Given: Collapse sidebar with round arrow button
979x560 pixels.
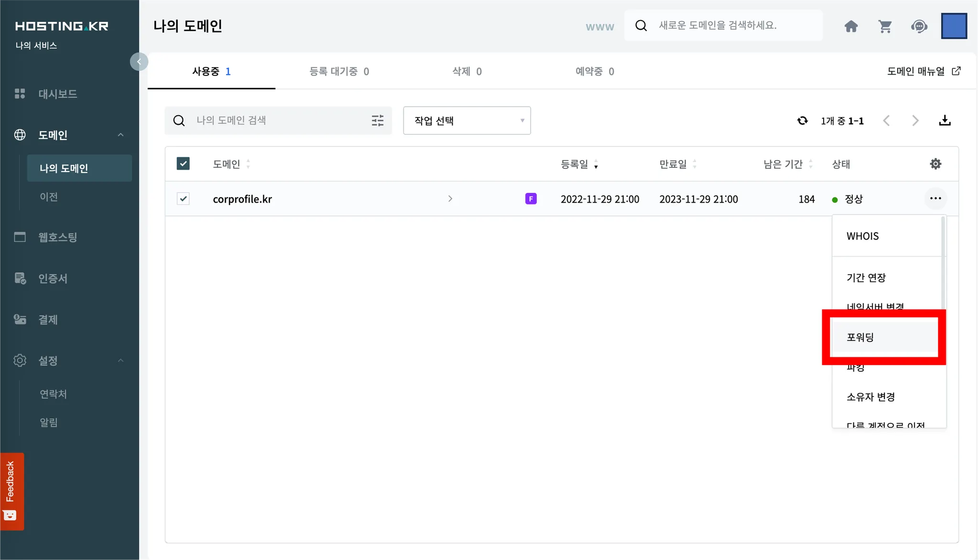Looking at the screenshot, I should tap(139, 62).
